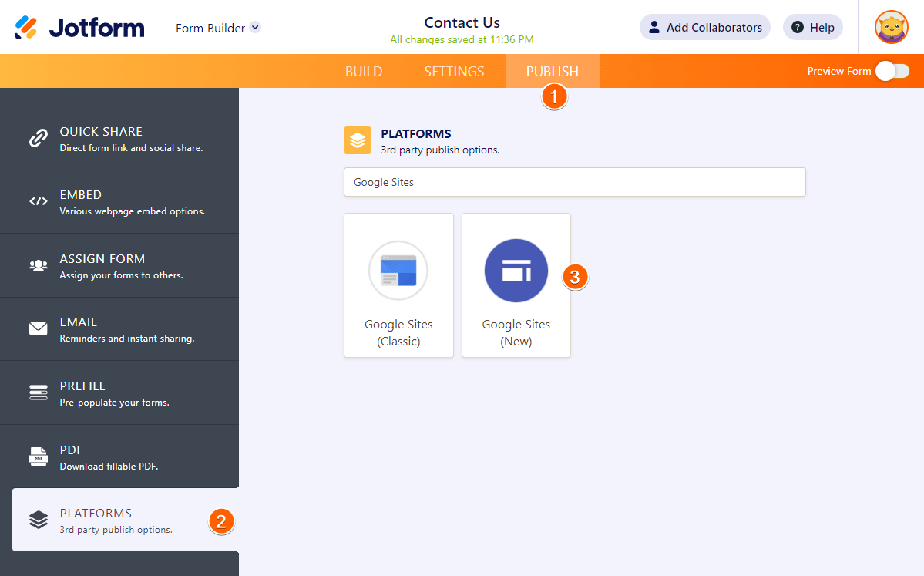
Task: Switch to the SETTINGS tab
Action: click(454, 72)
